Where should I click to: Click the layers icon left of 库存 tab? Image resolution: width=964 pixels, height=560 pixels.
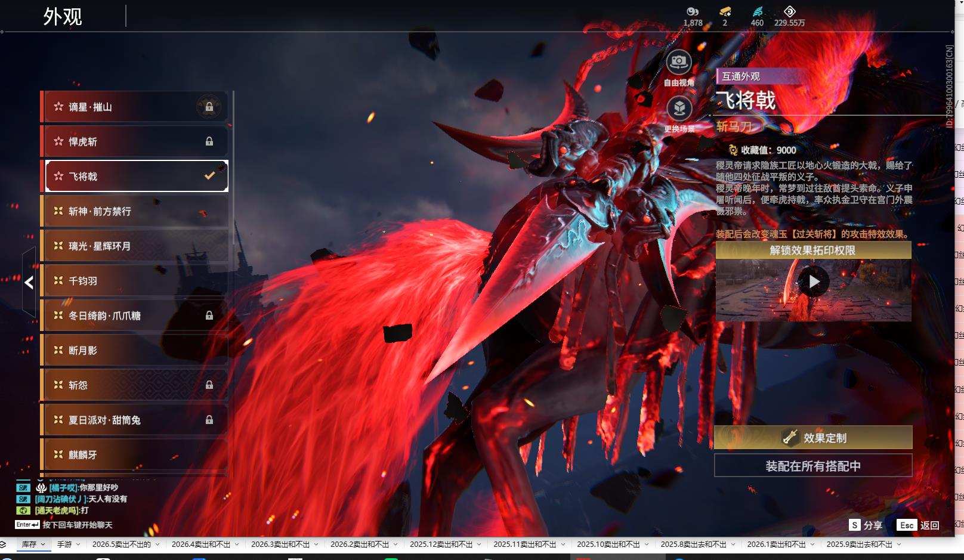click(x=4, y=544)
